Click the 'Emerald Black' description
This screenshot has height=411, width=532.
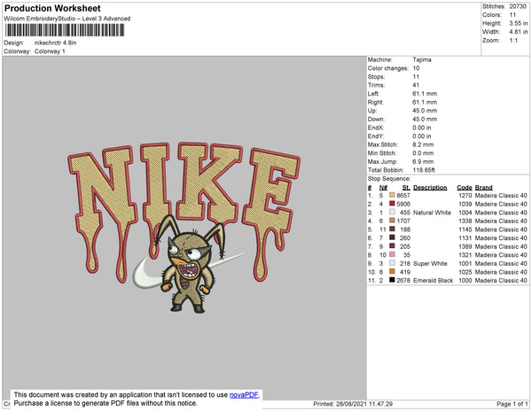point(433,280)
